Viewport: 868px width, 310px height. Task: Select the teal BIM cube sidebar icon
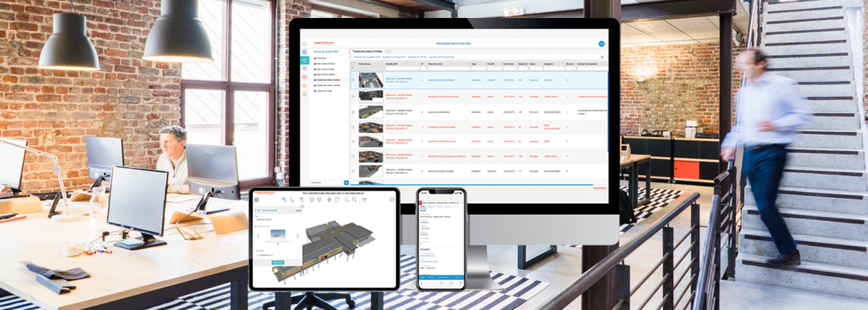[305, 61]
